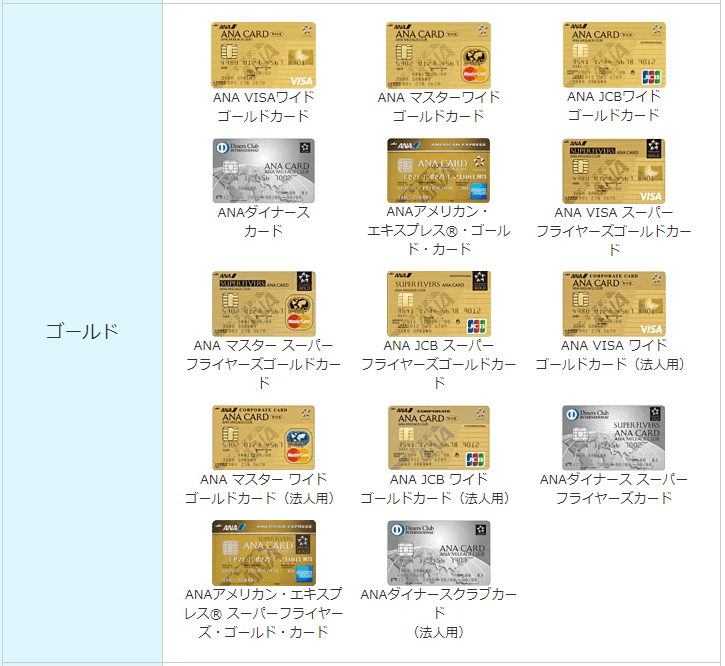Select the corporate ANA JCB Wide Gold card image

[438, 437]
